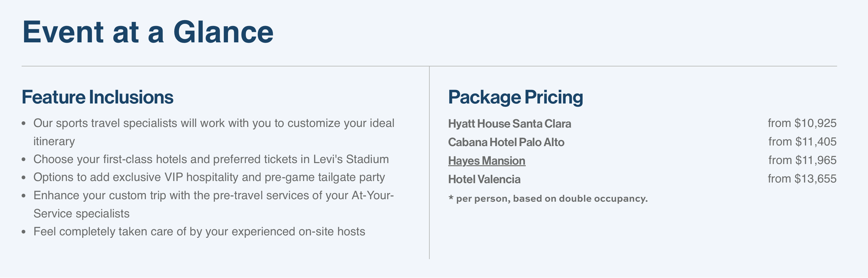The image size is (868, 278).
Task: Click the experienced on-site hosts bullet
Action: 199,231
